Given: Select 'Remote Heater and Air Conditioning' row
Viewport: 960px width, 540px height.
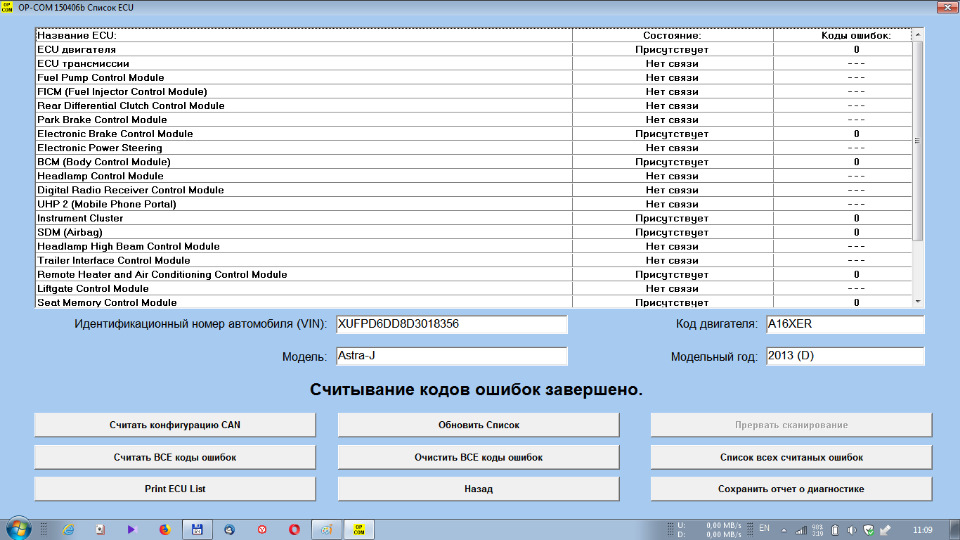Looking at the screenshot, I should coord(474,275).
